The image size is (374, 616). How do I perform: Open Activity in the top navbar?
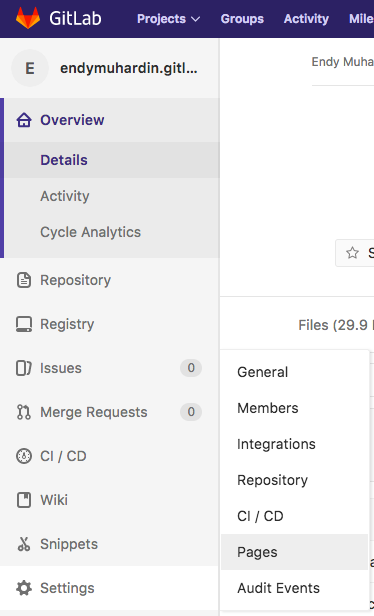(x=306, y=19)
